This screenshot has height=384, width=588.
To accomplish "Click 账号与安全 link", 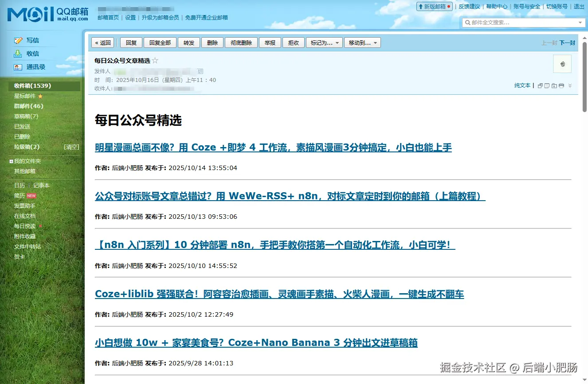I will pyautogui.click(x=527, y=7).
